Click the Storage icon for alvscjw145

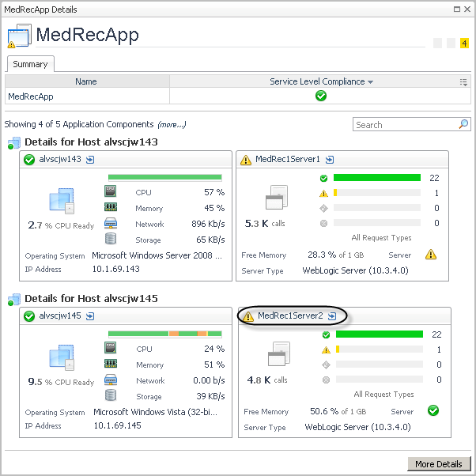(x=111, y=395)
